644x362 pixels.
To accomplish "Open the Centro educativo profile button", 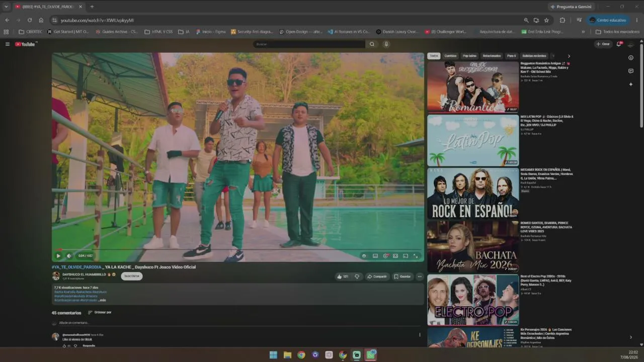I will [608, 20].
